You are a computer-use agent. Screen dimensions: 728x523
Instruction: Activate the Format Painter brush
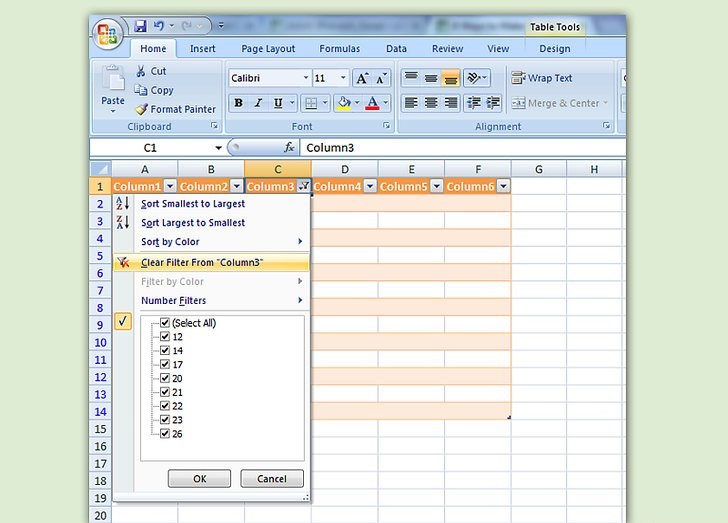pyautogui.click(x=175, y=109)
